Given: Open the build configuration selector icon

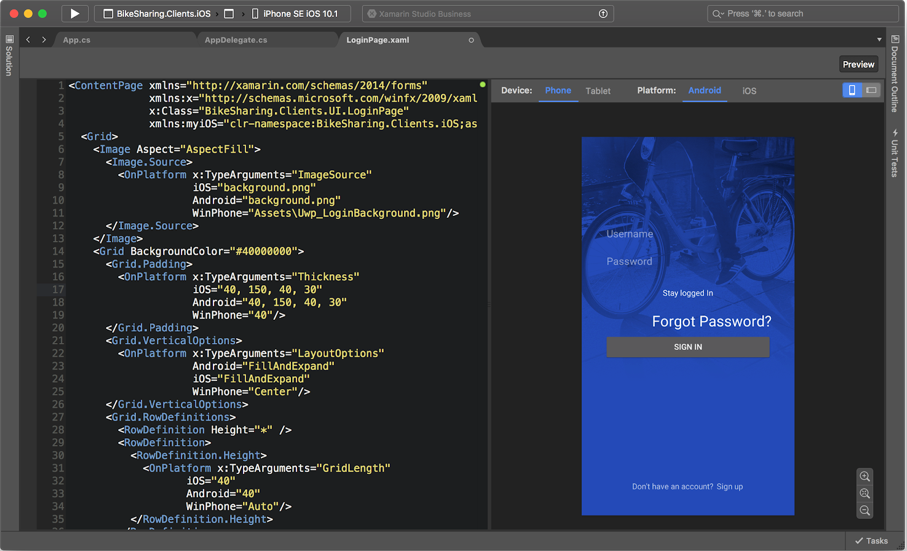Looking at the screenshot, I should (x=229, y=13).
